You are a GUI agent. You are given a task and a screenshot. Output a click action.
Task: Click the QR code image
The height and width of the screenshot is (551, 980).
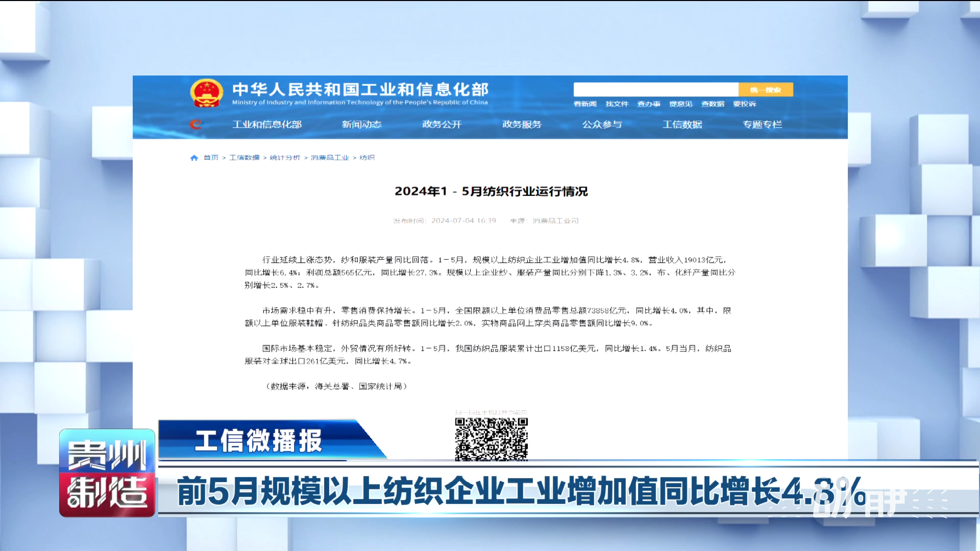pos(491,439)
